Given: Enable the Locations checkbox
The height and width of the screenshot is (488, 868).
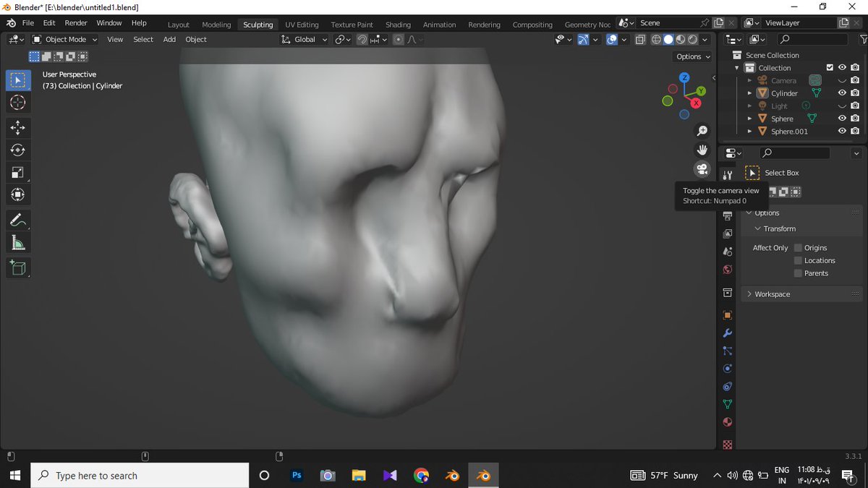Looking at the screenshot, I should point(798,260).
